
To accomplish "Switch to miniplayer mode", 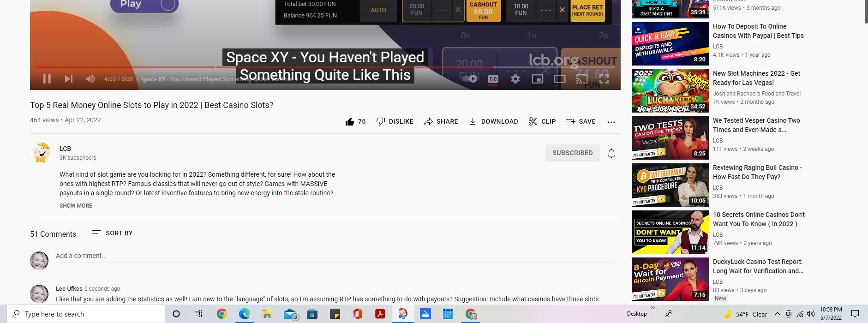I will pyautogui.click(x=538, y=79).
